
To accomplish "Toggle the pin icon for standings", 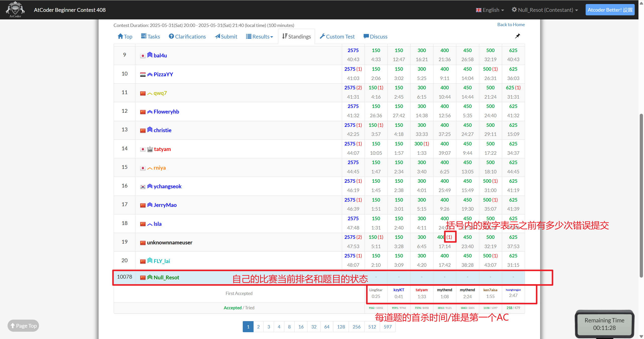I will (517, 36).
